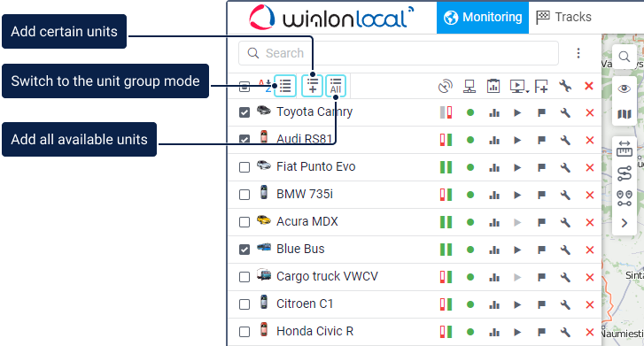644x346 pixels.
Task: Sort units by name with A-Z icon
Action: (x=265, y=86)
